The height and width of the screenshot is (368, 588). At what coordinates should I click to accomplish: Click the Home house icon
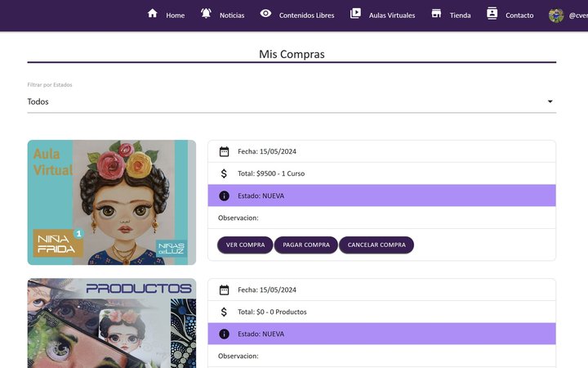(152, 14)
